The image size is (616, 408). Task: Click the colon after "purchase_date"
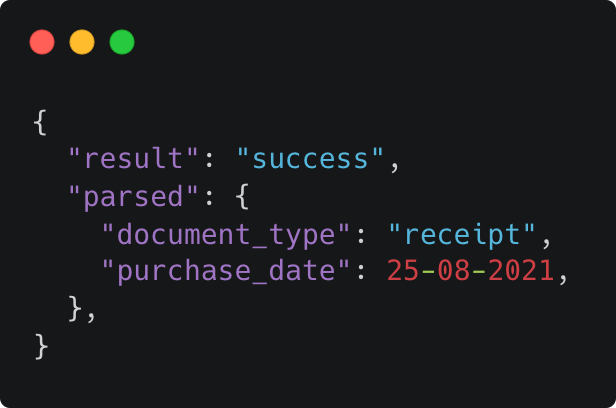tap(361, 273)
